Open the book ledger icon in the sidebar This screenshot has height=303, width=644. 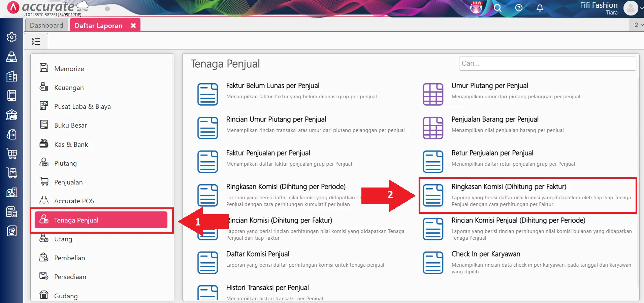point(11,95)
